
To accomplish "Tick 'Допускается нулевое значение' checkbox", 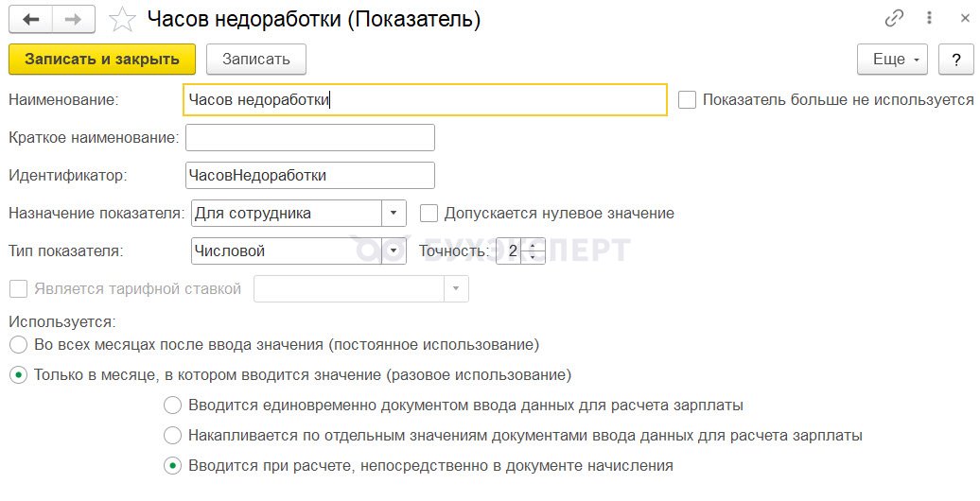I will (x=429, y=213).
